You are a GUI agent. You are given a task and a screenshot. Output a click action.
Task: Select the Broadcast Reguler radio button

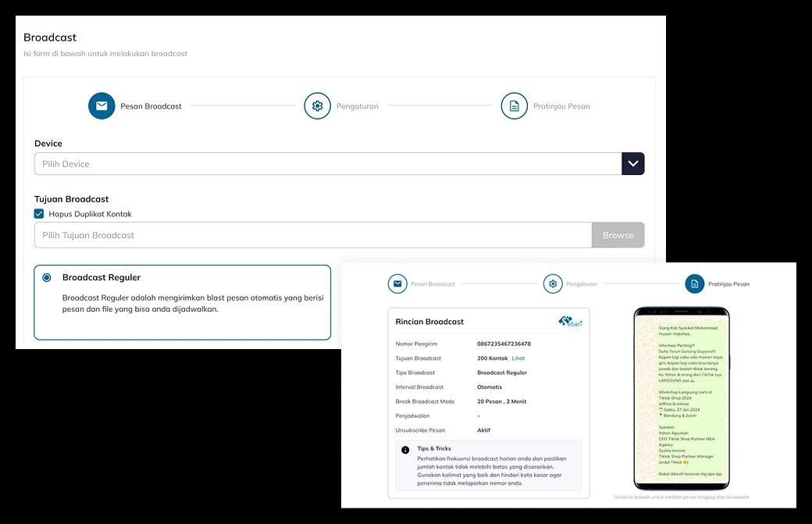[47, 278]
